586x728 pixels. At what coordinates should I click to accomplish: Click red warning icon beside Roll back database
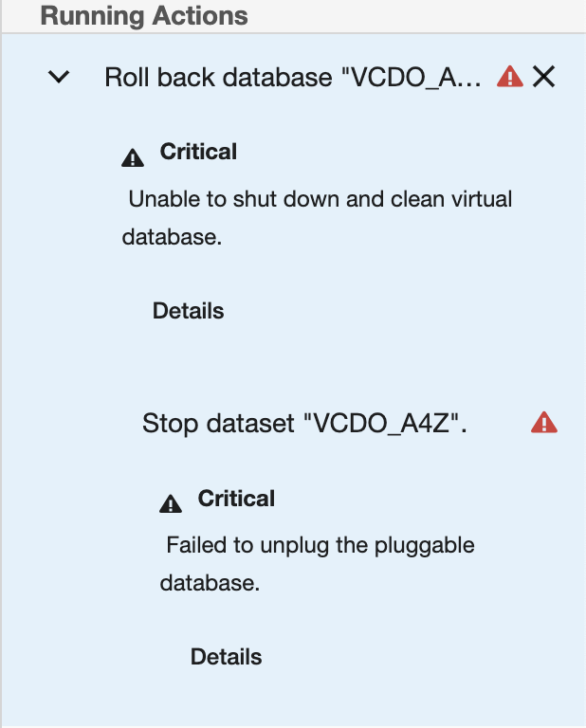tap(510, 77)
